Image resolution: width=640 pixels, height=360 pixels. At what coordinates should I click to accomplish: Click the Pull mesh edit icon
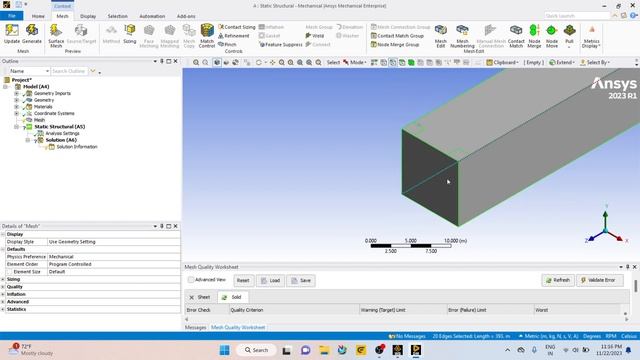[569, 35]
